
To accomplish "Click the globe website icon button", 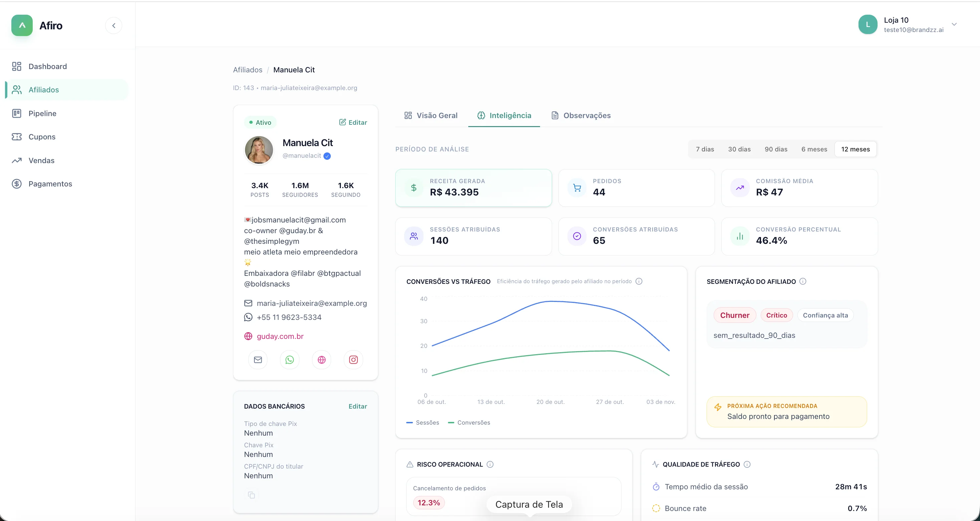I will click(x=321, y=360).
